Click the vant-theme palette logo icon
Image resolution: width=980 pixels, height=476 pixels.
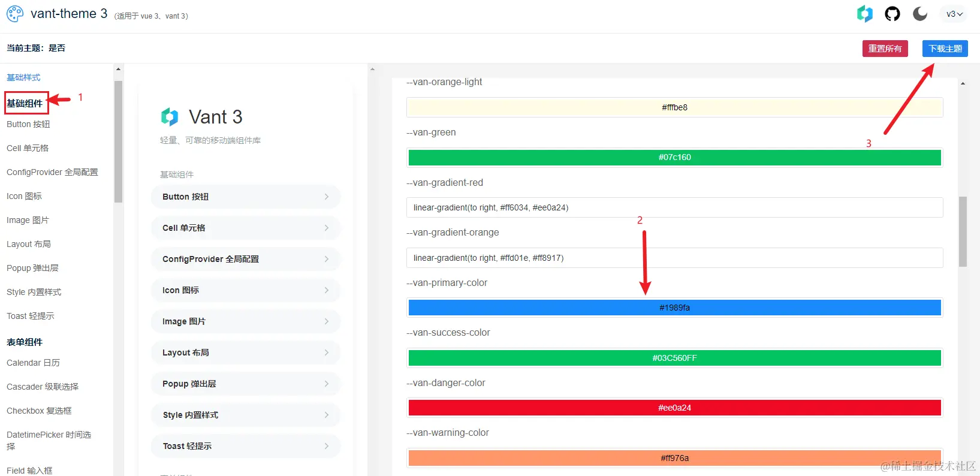click(x=15, y=14)
